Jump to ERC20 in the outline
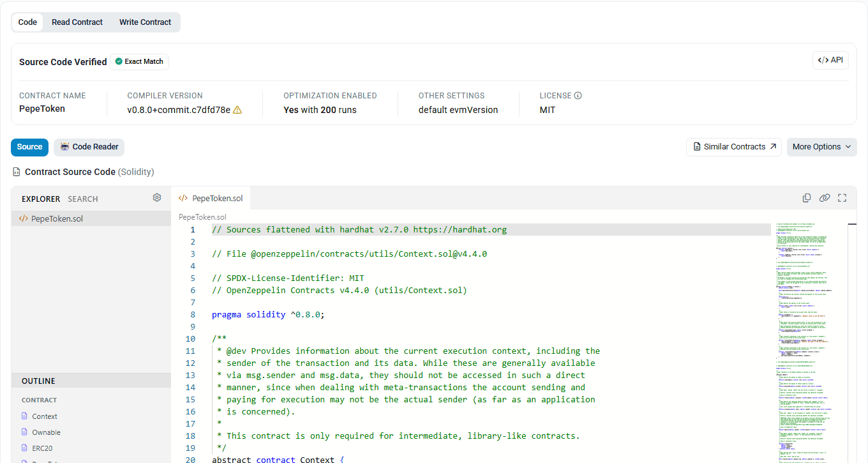 pos(43,448)
